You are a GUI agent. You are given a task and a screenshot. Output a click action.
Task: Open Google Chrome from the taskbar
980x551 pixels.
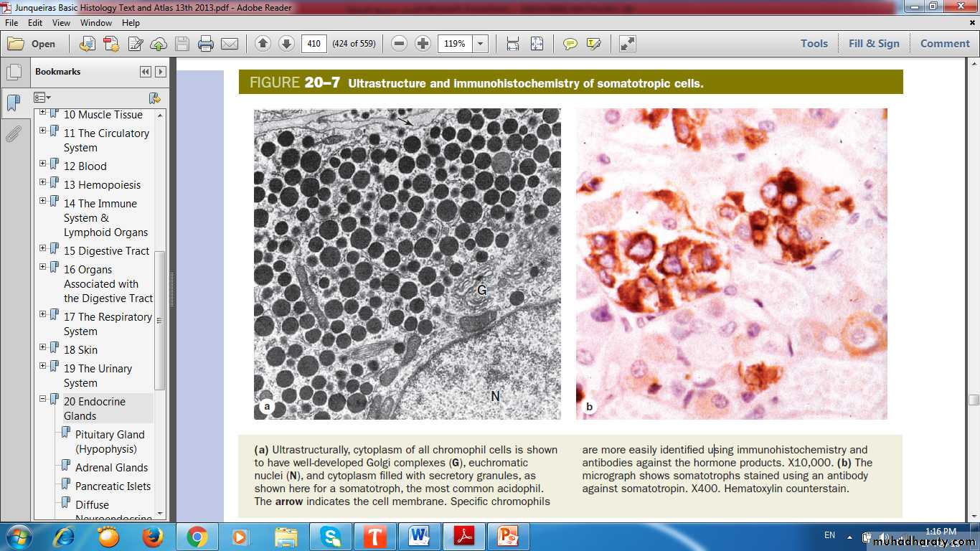pos(197,537)
